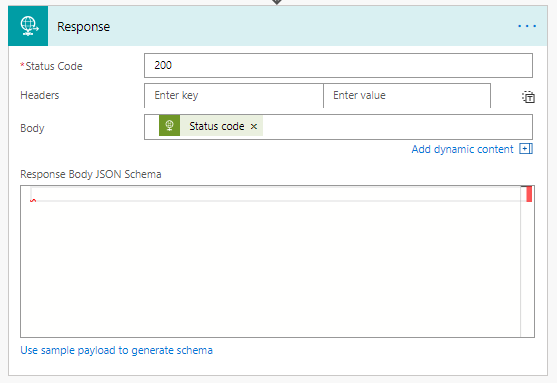Focus the Status Code field showing 200
The height and width of the screenshot is (383, 557).
point(338,65)
